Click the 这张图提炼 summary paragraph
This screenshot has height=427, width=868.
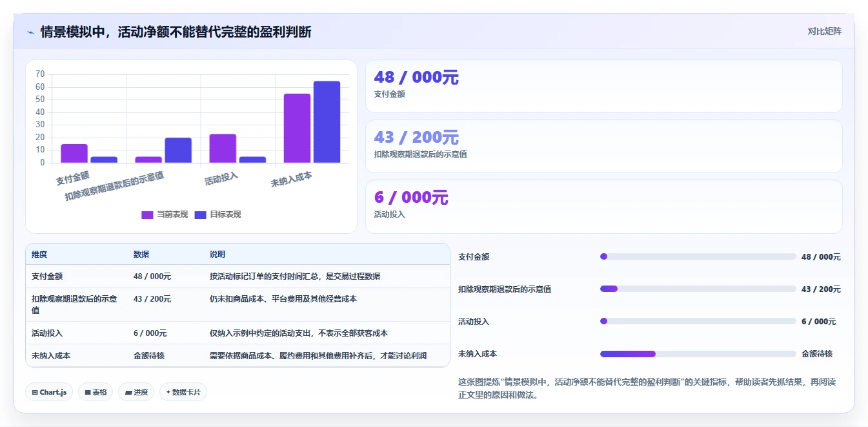pos(647,388)
